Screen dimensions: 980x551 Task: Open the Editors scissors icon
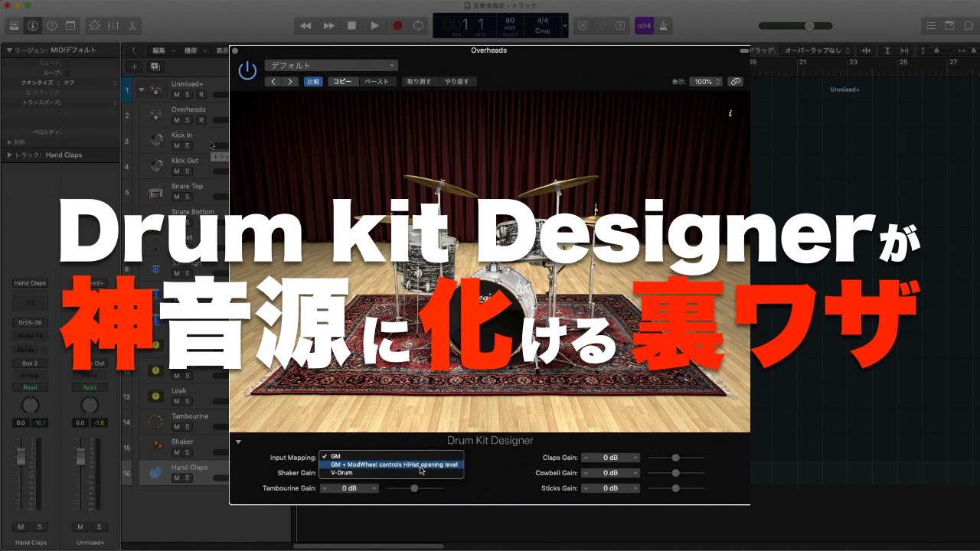point(132,25)
